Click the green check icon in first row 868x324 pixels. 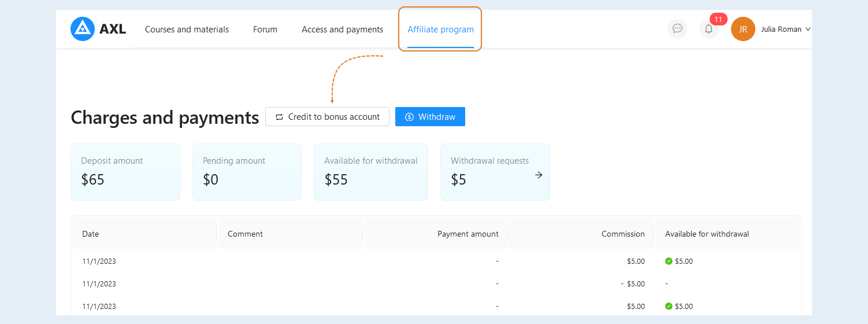pyautogui.click(x=669, y=261)
